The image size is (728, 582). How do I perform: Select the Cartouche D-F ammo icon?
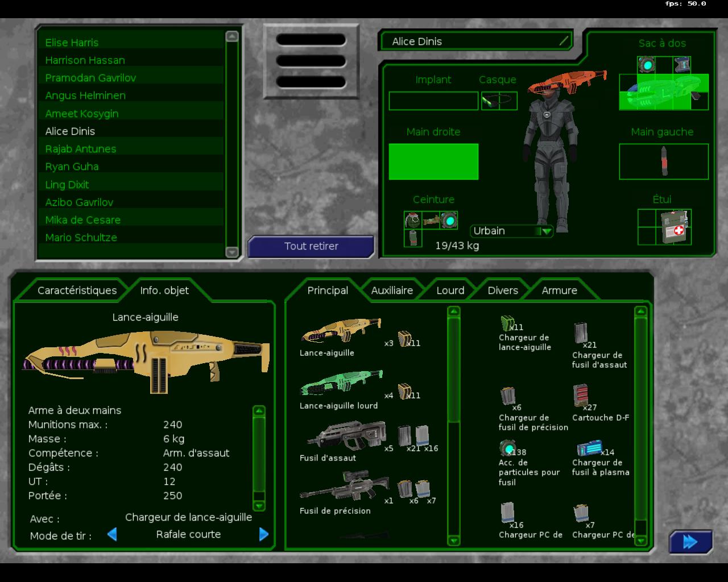coord(581,396)
